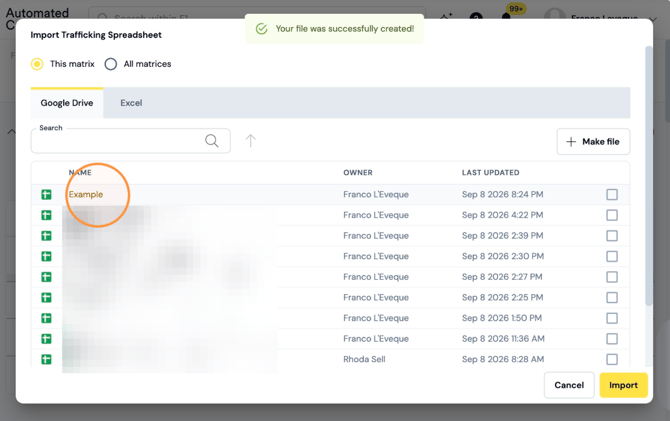
Task: Open the Example spreadsheet file name
Action: [86, 194]
